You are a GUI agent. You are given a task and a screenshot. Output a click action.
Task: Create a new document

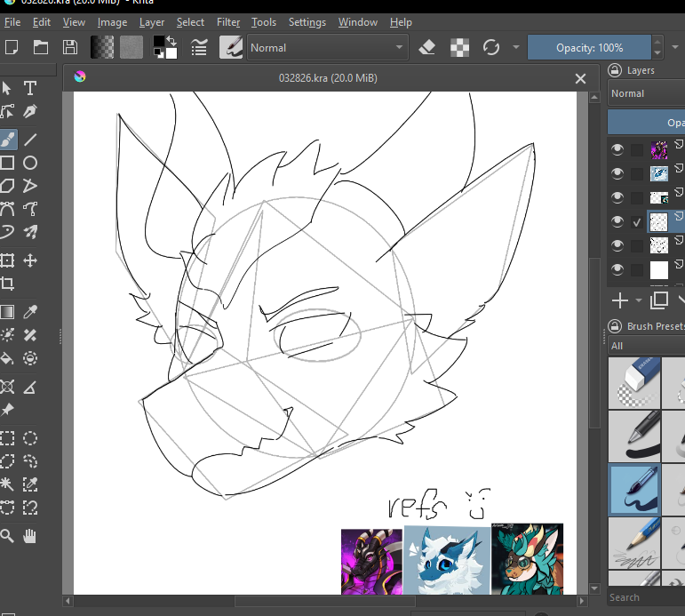pyautogui.click(x=12, y=47)
